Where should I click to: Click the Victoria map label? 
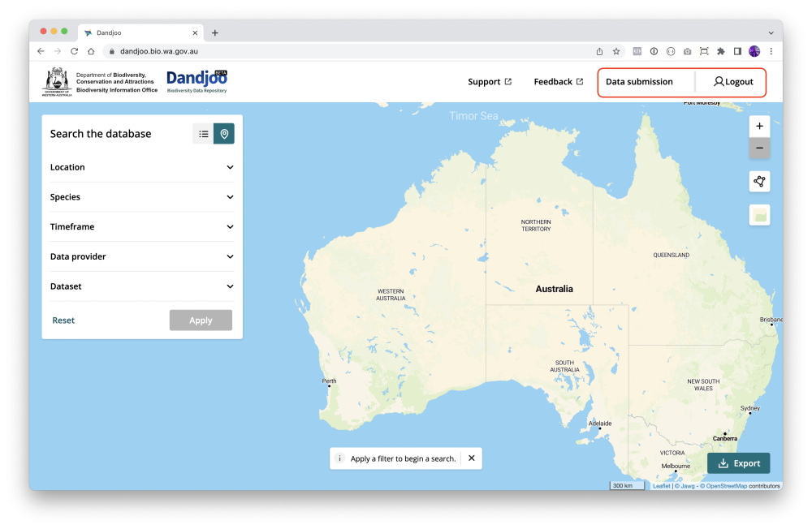click(672, 453)
